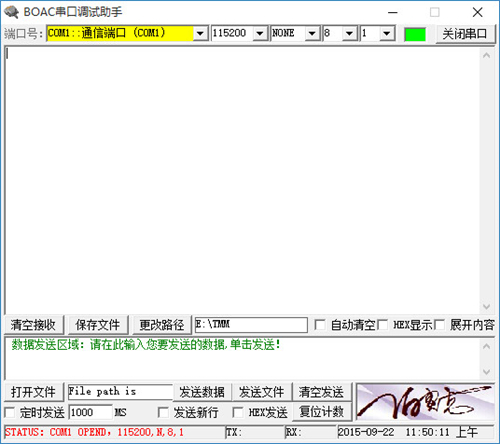The height and width of the screenshot is (444, 500).
Task: Enable the HEX显示 checkbox
Action: click(x=382, y=325)
